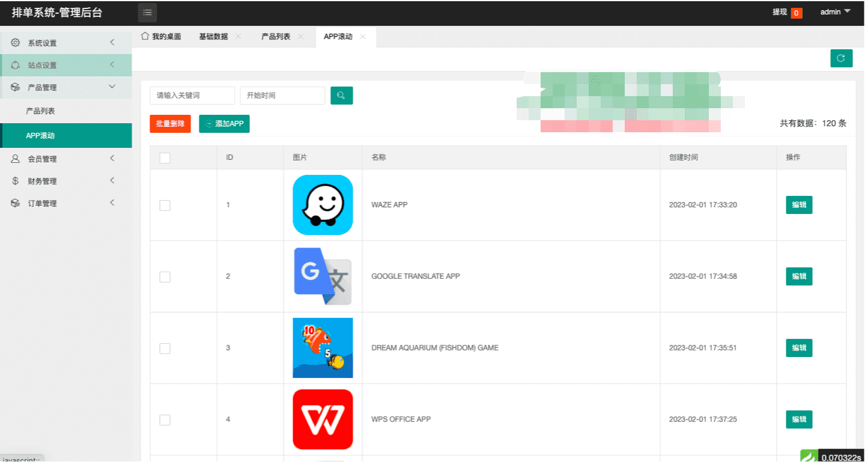Viewport: 868px width, 470px height.
Task: Click 编辑 for Google Translate App
Action: (x=799, y=276)
